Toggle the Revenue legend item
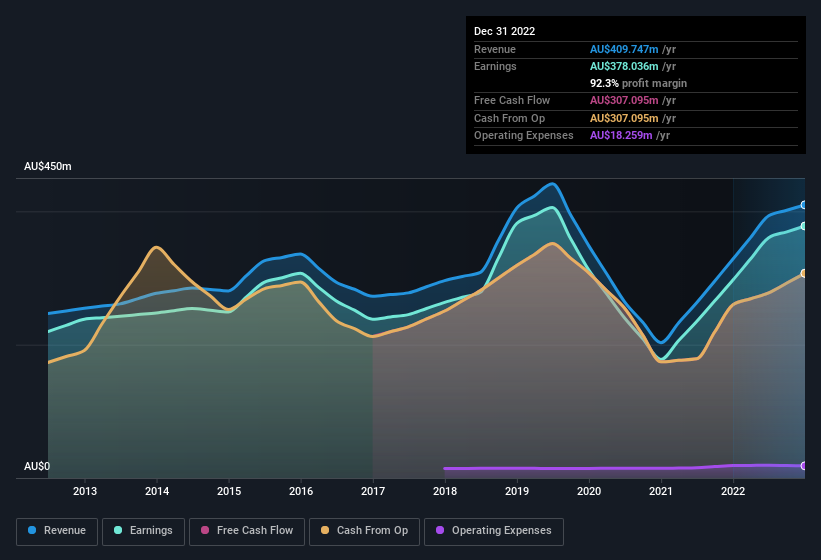The image size is (821, 560). click(58, 530)
